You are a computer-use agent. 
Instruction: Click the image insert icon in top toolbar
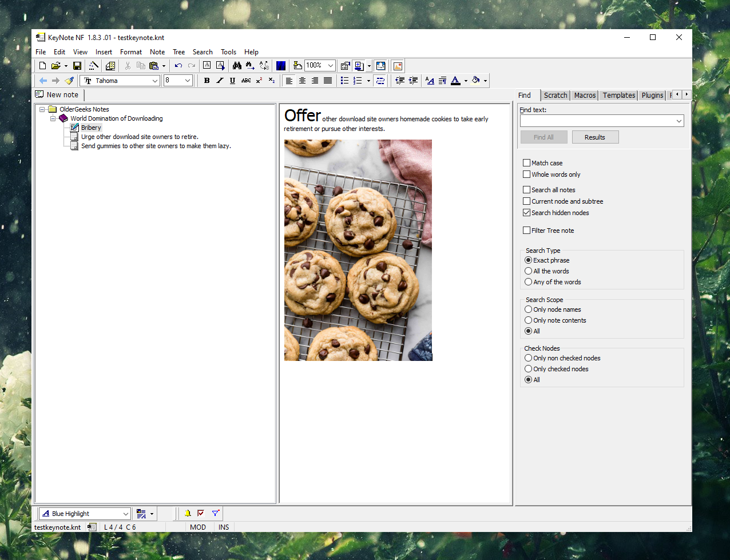[398, 66]
